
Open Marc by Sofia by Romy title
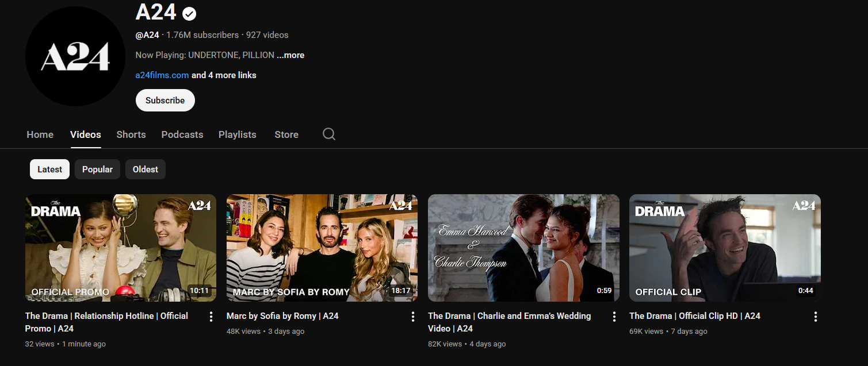(282, 316)
